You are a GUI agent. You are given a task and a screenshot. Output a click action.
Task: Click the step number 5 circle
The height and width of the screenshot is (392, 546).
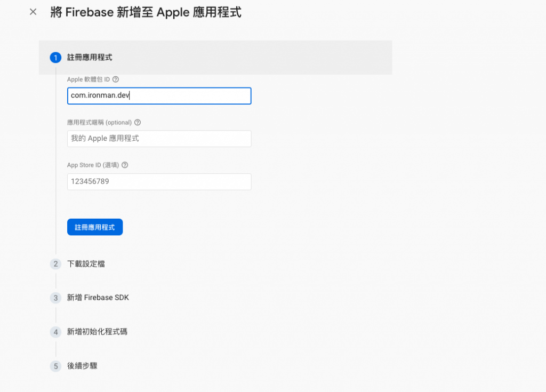click(55, 366)
